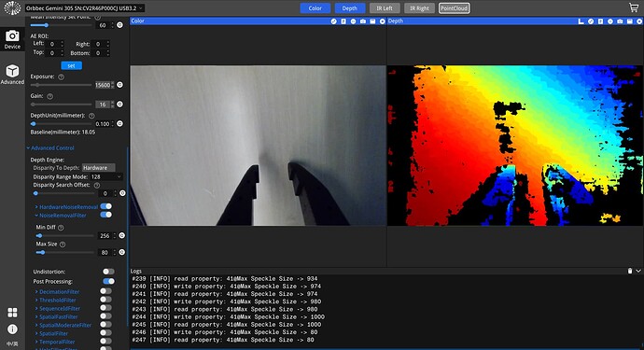Click the grid layout icon in sidebar

[12, 313]
